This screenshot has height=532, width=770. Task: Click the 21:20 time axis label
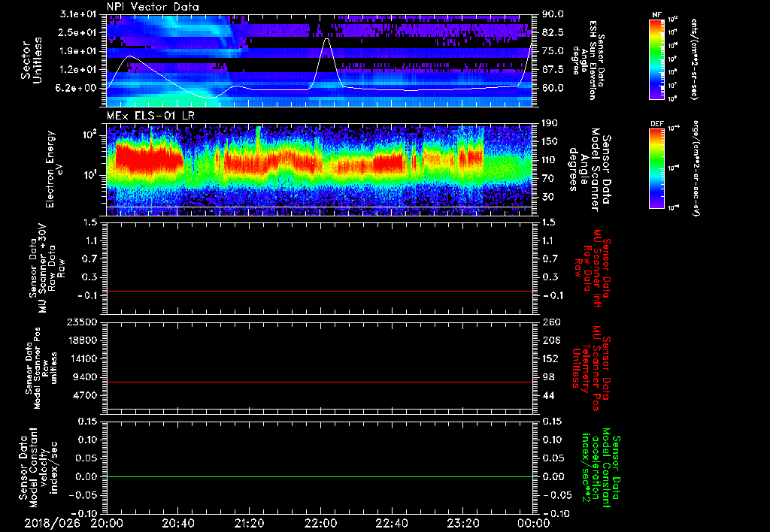click(249, 524)
